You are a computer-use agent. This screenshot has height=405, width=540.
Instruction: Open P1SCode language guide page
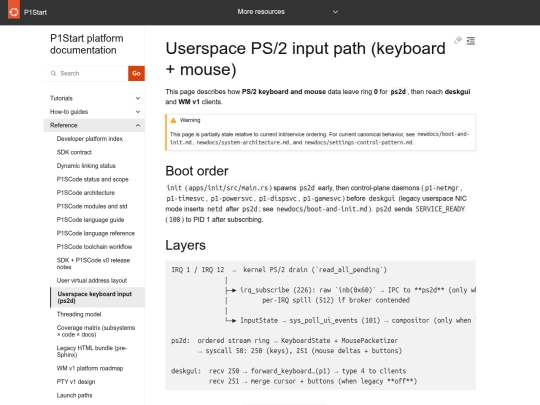(x=90, y=220)
